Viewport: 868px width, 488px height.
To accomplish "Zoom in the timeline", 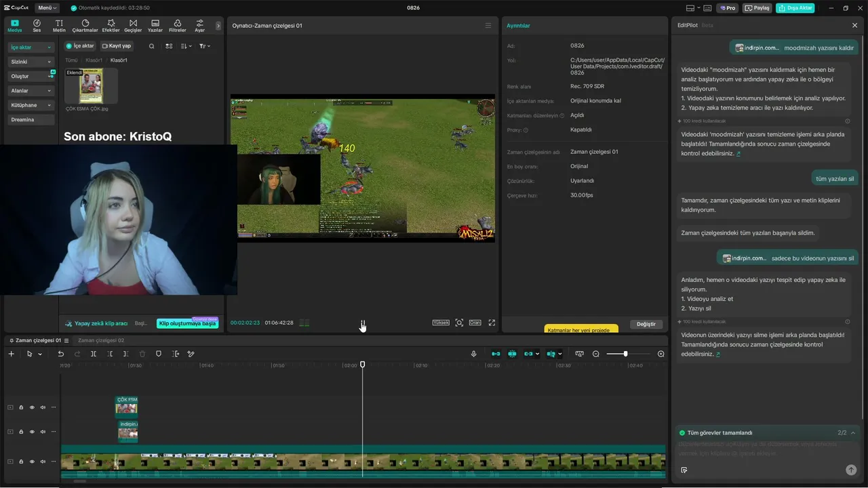I will tap(661, 354).
